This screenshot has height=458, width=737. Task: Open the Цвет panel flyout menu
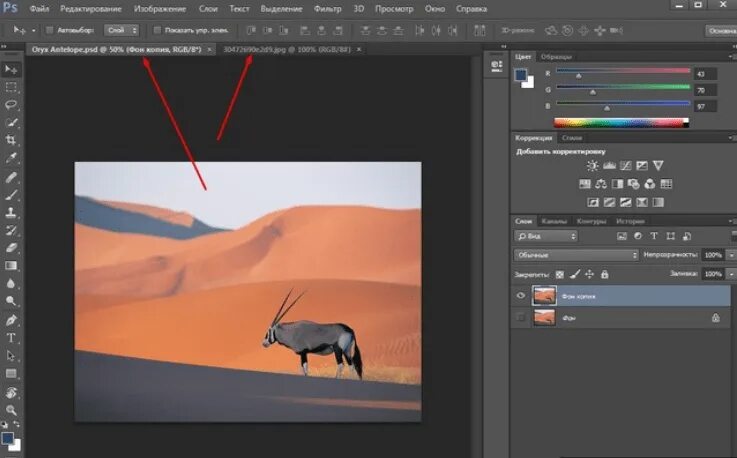731,56
